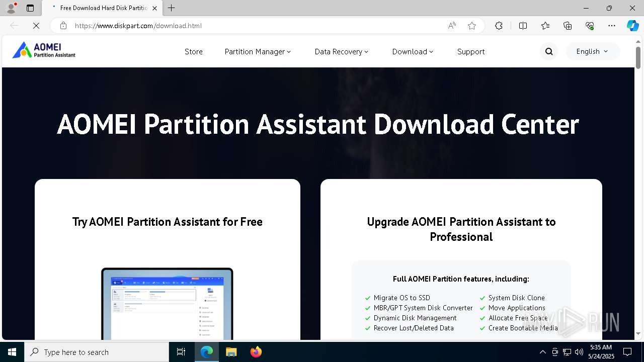Open network status tray icon
Image resolution: width=644 pixels, height=362 pixels.
coord(567,352)
